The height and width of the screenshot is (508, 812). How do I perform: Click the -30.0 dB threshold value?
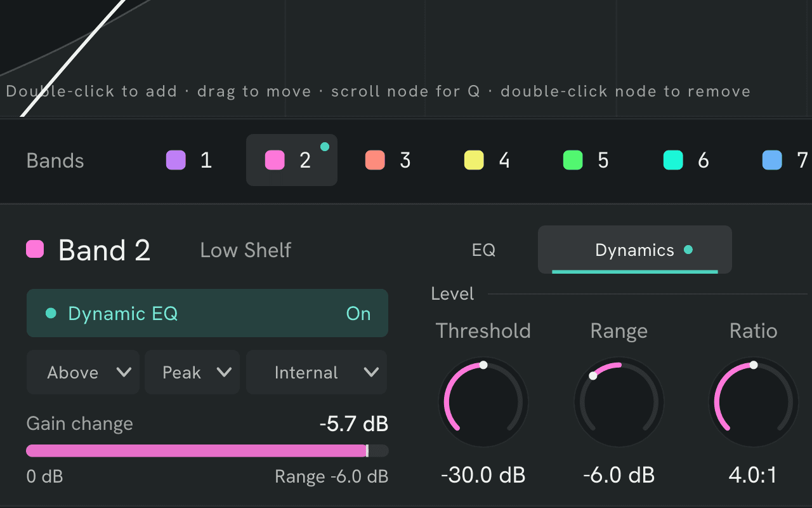[x=483, y=475]
